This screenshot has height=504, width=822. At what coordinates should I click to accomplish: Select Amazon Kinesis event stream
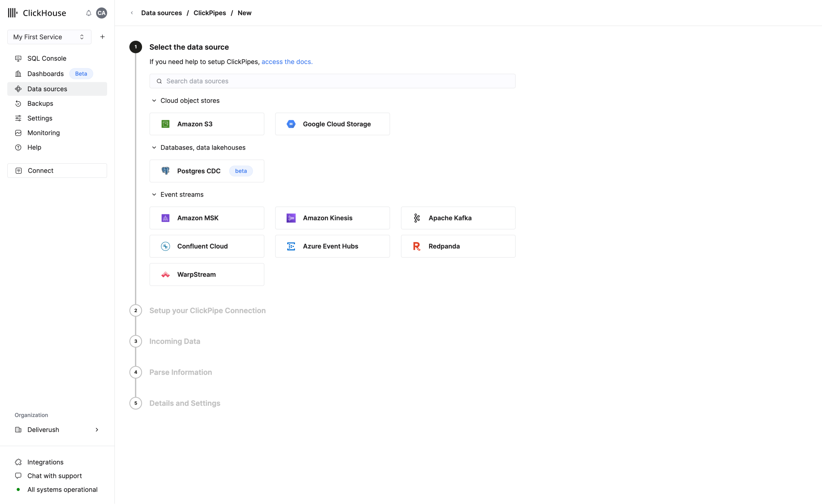point(332,218)
